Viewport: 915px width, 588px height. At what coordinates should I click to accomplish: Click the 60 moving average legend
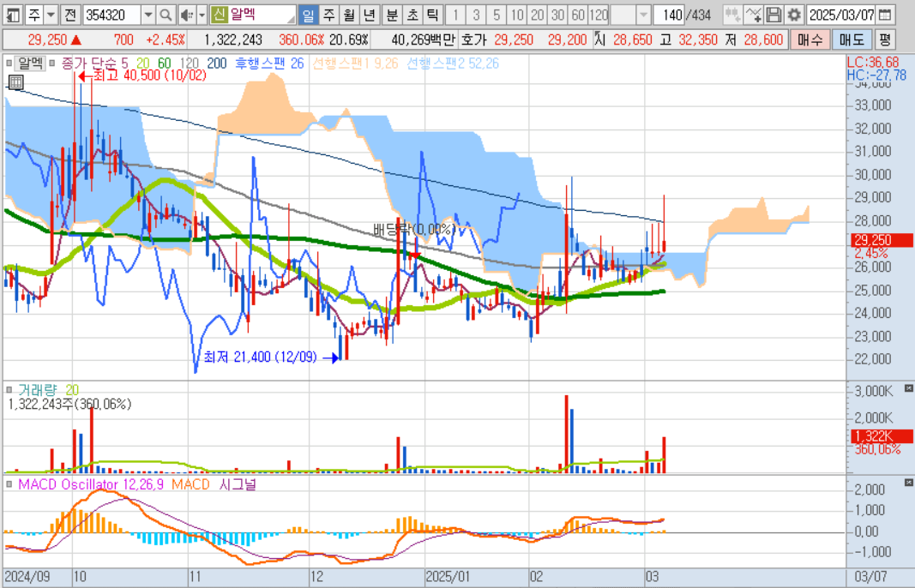165,63
